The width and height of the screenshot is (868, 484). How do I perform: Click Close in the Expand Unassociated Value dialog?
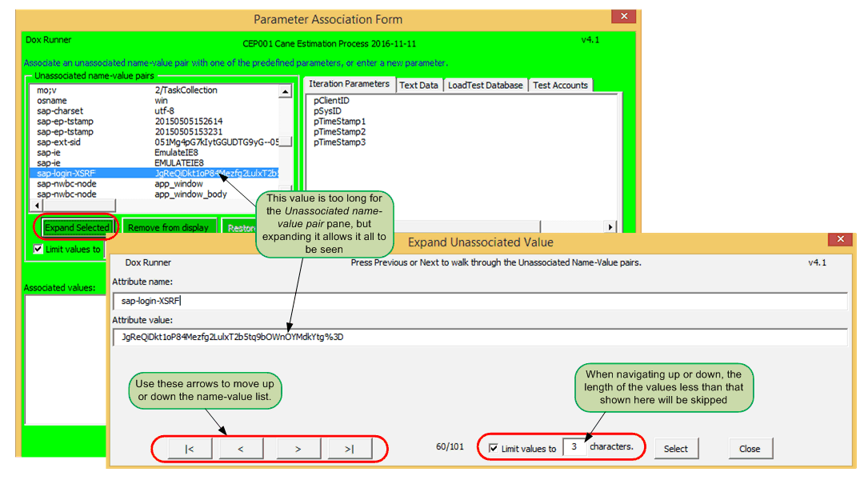pyautogui.click(x=750, y=449)
